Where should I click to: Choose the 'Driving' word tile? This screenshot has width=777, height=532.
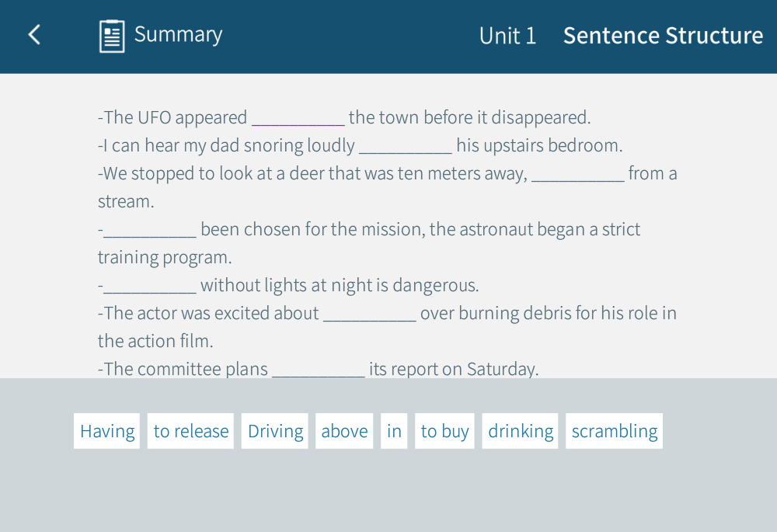(275, 431)
